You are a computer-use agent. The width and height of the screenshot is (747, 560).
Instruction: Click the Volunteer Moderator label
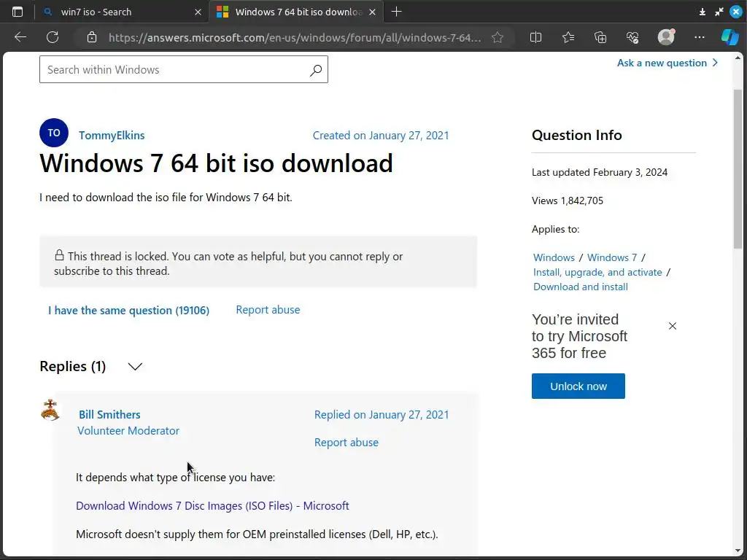pos(128,431)
